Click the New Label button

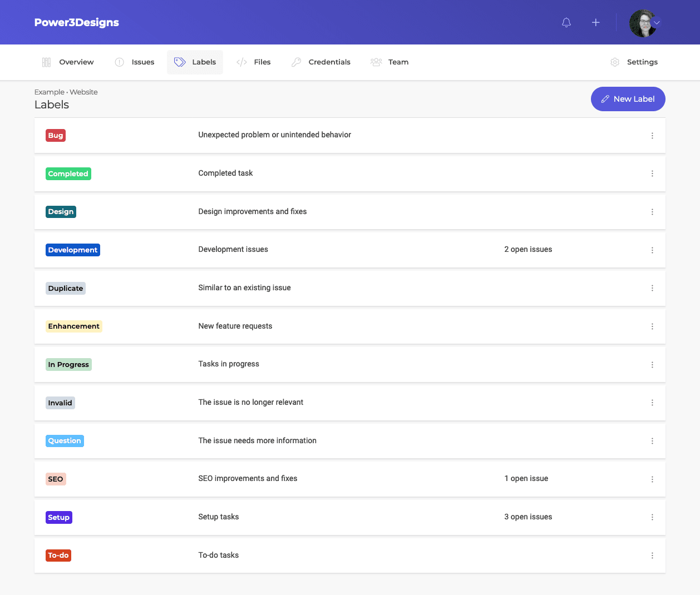[x=628, y=99]
